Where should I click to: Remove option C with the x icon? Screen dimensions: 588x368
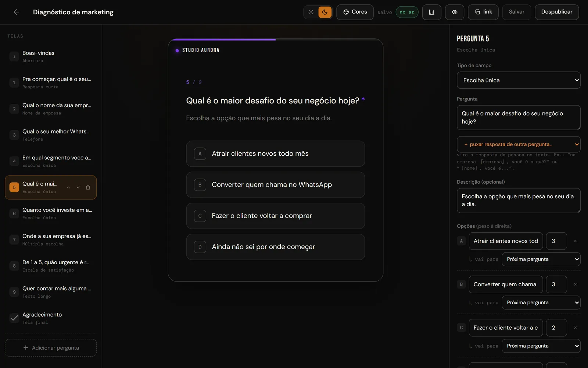point(575,328)
